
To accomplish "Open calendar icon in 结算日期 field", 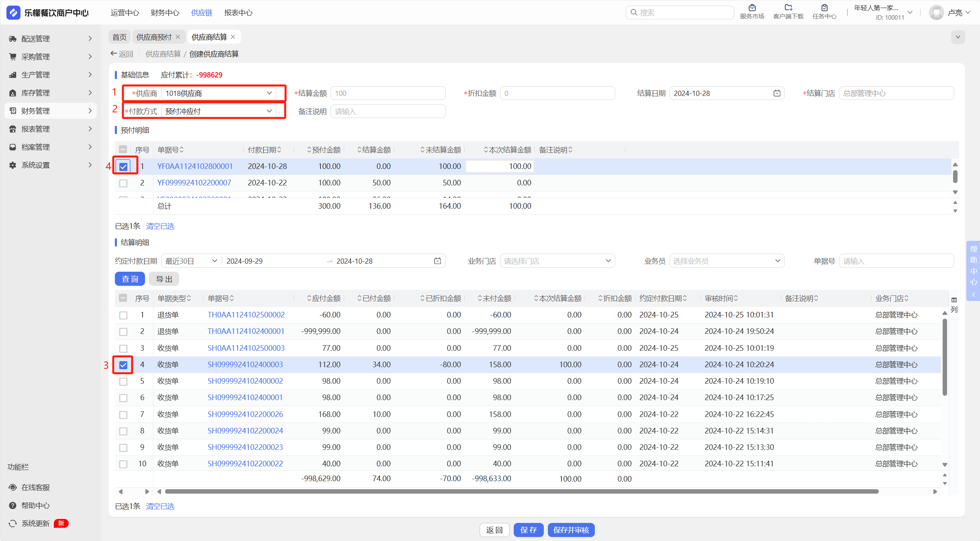I will [x=777, y=93].
